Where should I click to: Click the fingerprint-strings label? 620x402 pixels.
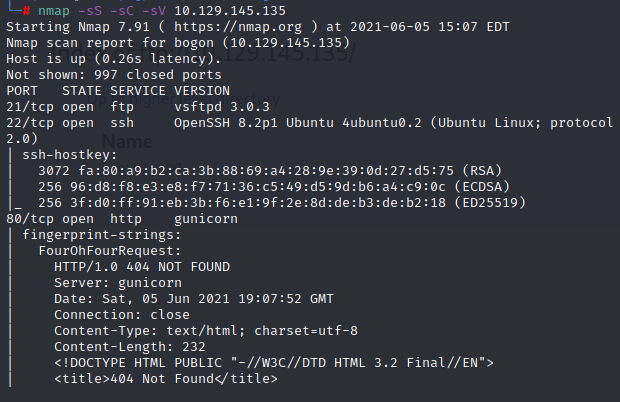coord(102,235)
